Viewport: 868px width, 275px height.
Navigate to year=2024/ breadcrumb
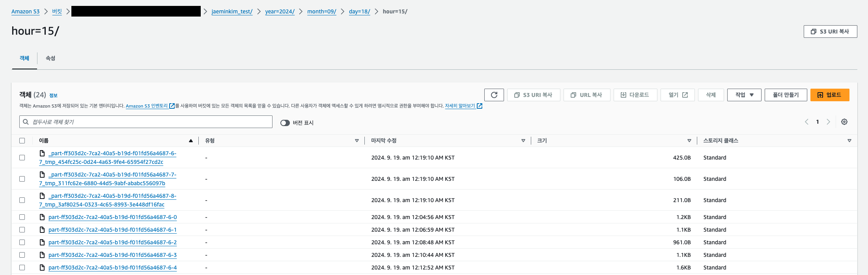click(x=280, y=11)
